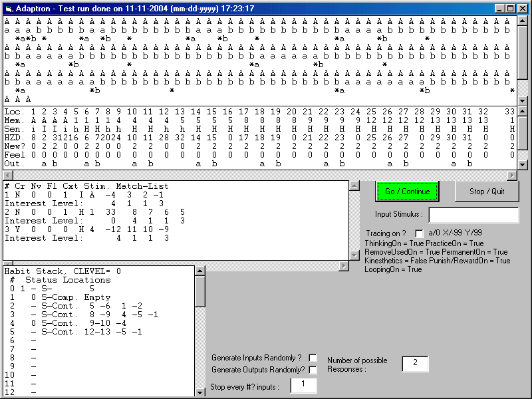Click up arrow of top stimulus panel scrollbar
The height and width of the screenshot is (399, 532).
click(523, 21)
